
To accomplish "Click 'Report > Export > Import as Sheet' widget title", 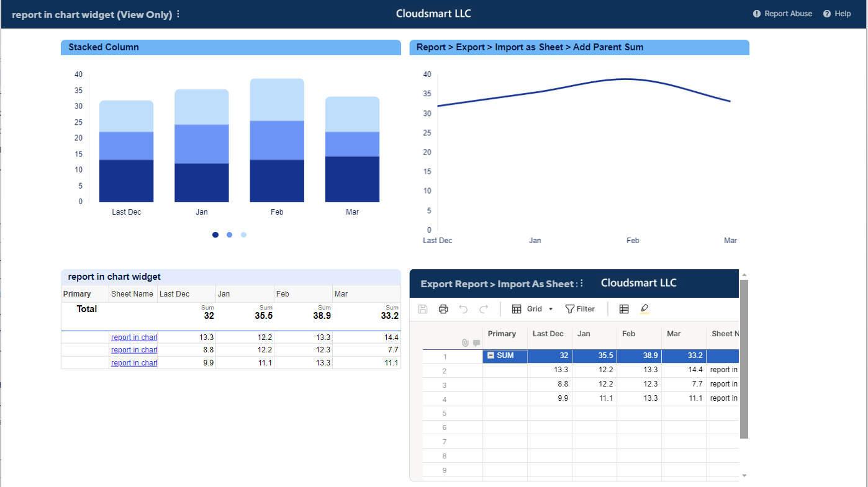I will [530, 47].
